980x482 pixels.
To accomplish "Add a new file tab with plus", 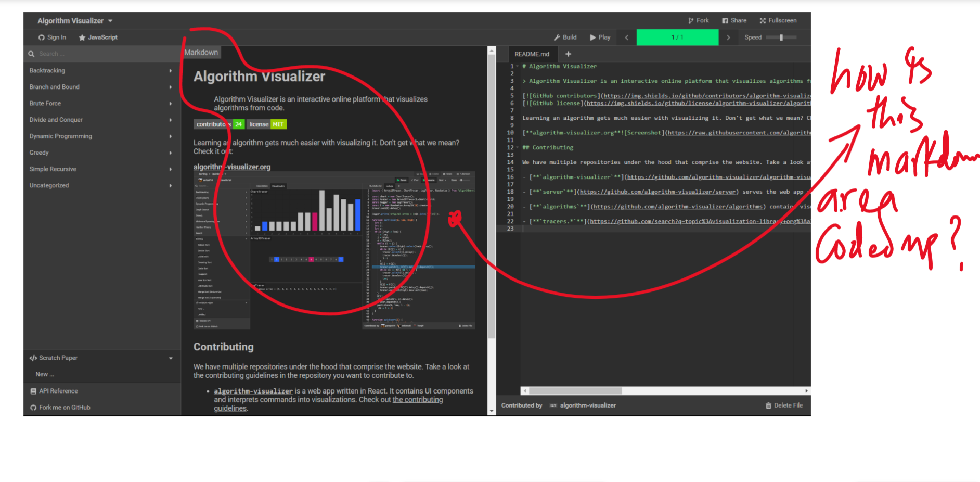I will tap(568, 54).
